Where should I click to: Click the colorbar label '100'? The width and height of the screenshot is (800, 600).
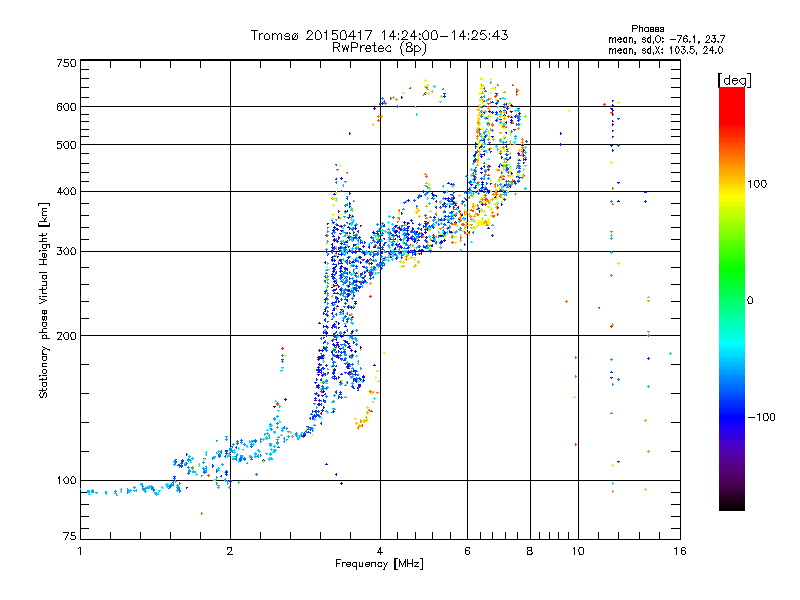coord(757,184)
